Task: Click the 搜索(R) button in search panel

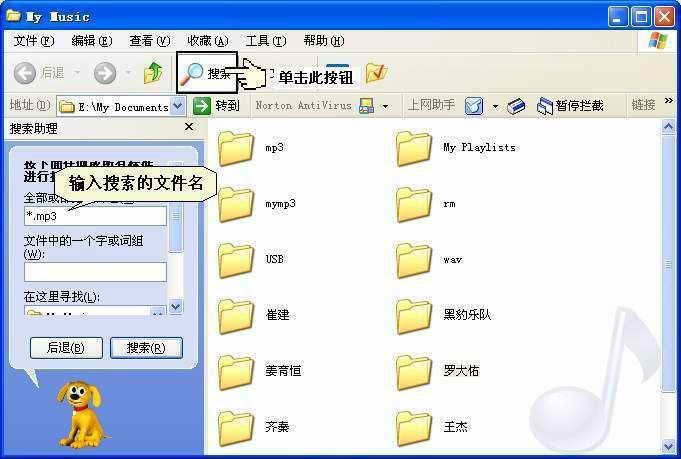Action: click(x=146, y=348)
